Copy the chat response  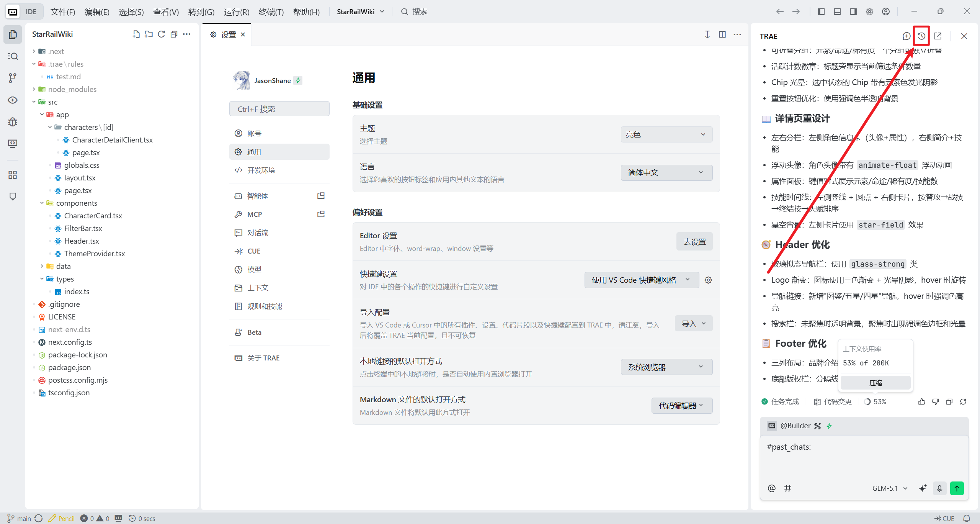(949, 401)
